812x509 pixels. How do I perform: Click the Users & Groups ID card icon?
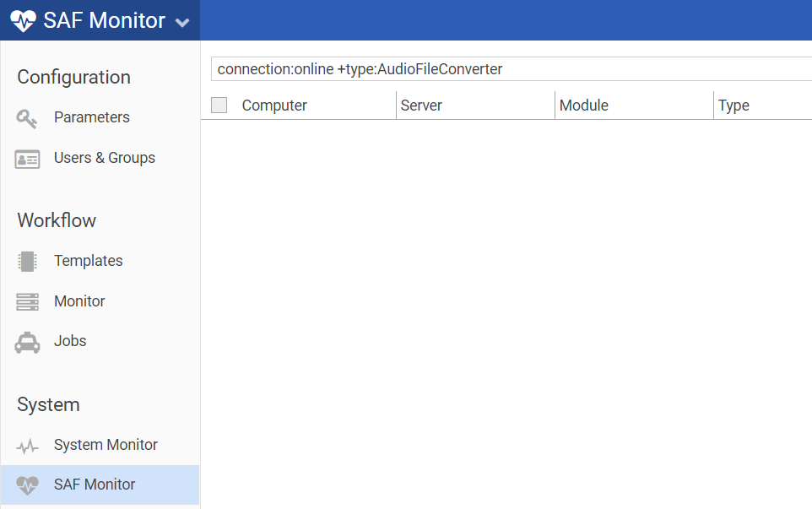click(27, 159)
